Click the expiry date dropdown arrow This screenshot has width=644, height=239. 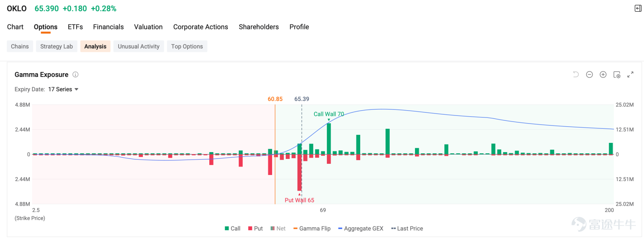coord(76,89)
